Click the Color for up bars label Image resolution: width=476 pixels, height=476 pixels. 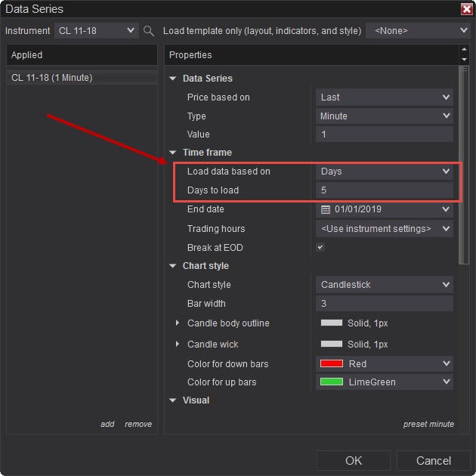(222, 382)
